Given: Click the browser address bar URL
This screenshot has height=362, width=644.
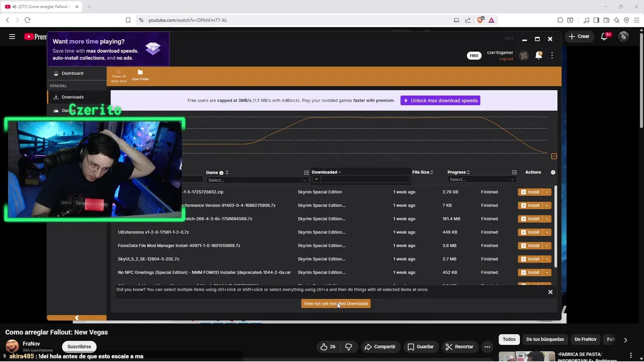Looking at the screenshot, I should tap(188, 20).
